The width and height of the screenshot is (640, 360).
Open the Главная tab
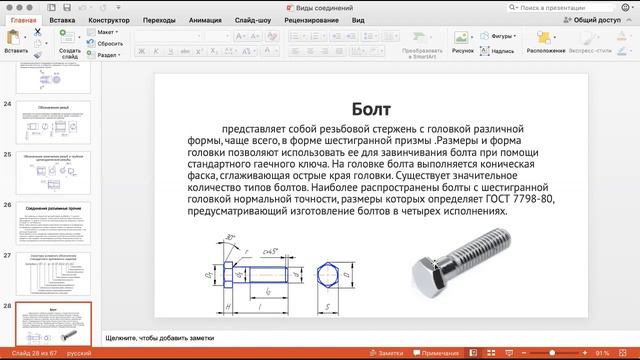tap(23, 20)
